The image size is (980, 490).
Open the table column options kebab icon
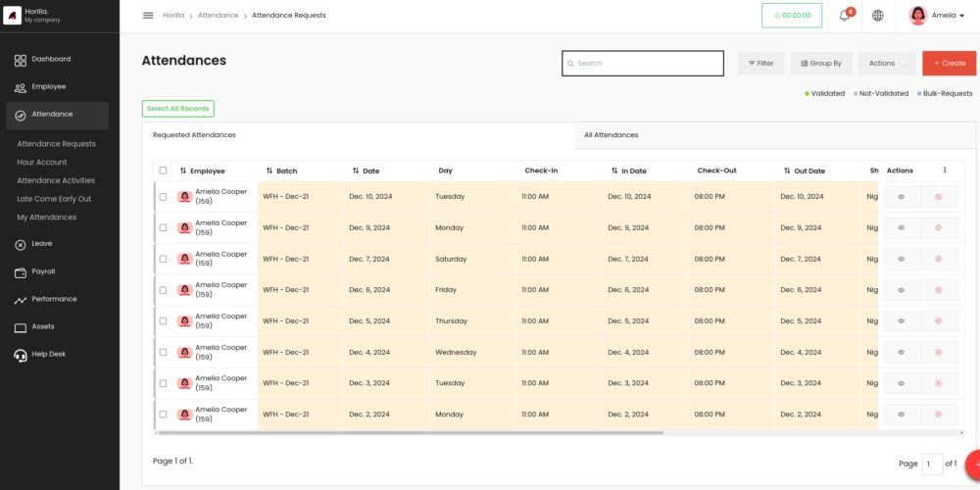pyautogui.click(x=945, y=170)
